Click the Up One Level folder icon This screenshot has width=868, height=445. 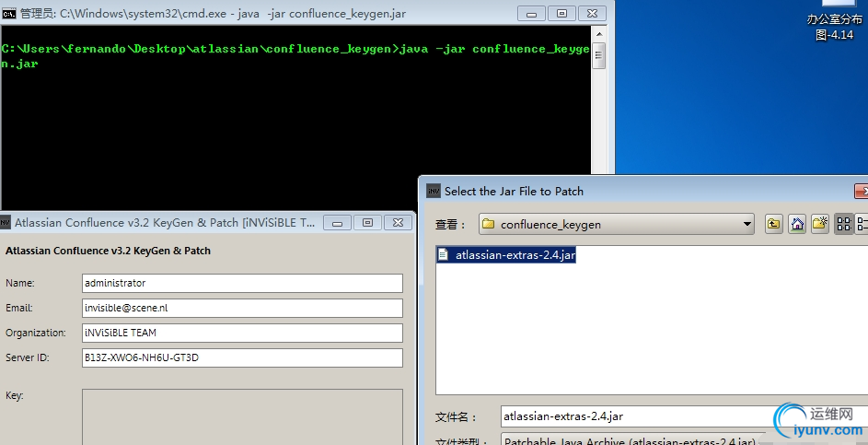tap(773, 224)
